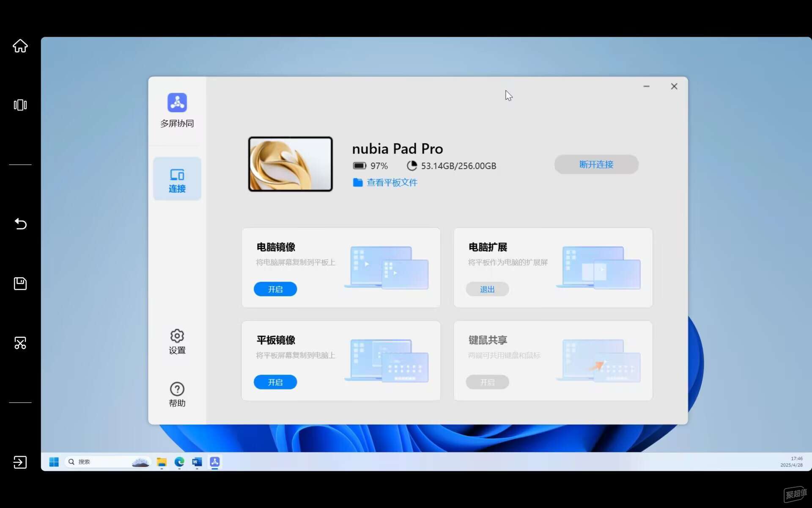Viewport: 812px width, 508px height.
Task: Click the 平板镜像 illustration image
Action: coord(387,361)
